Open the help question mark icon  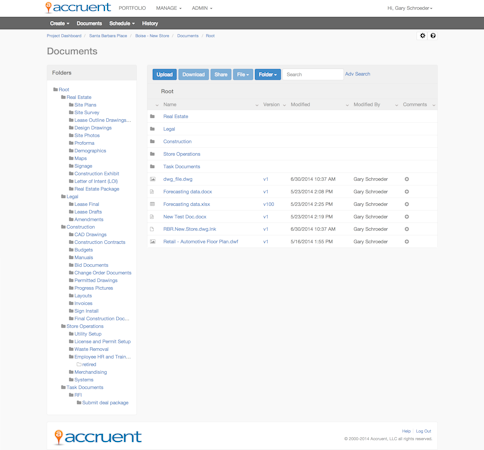433,36
